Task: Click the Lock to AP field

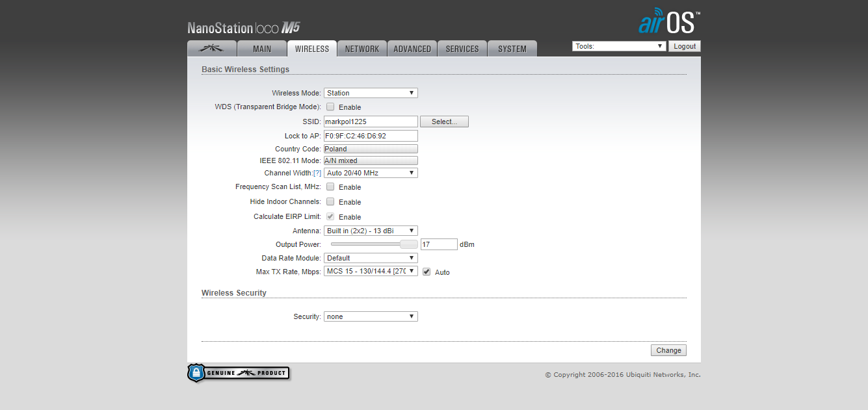Action: (x=371, y=136)
